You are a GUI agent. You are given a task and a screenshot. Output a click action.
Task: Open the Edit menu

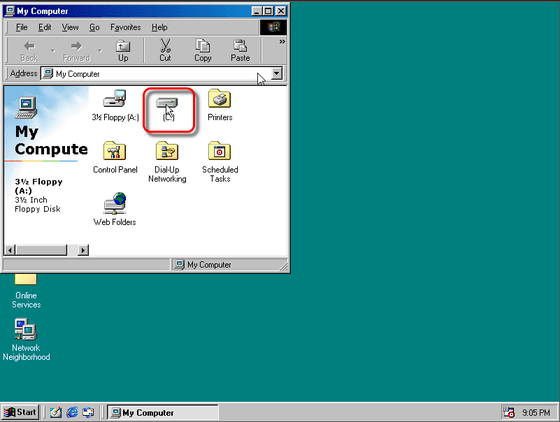[x=45, y=27]
